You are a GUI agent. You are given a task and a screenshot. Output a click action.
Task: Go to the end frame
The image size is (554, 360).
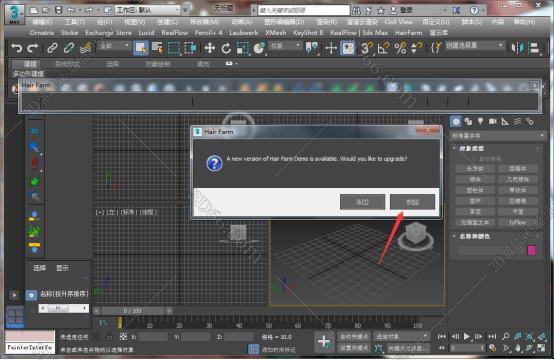point(491,336)
